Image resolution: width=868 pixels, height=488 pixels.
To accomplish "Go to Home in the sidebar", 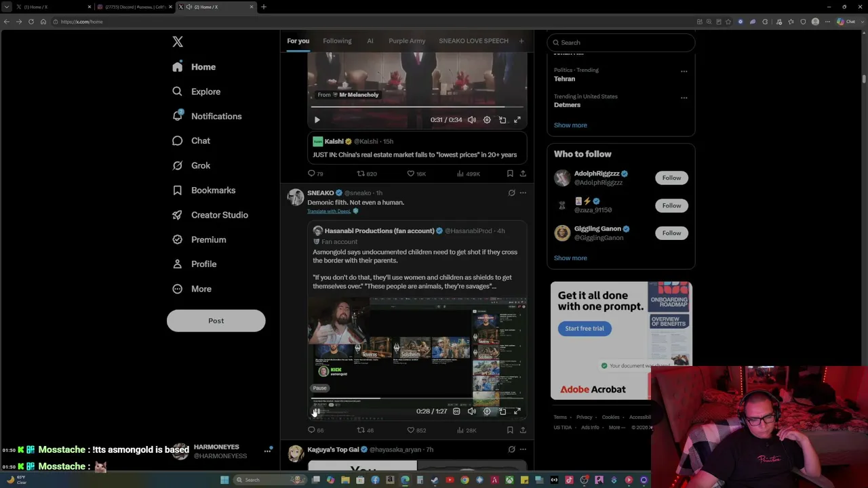I will pos(194,67).
